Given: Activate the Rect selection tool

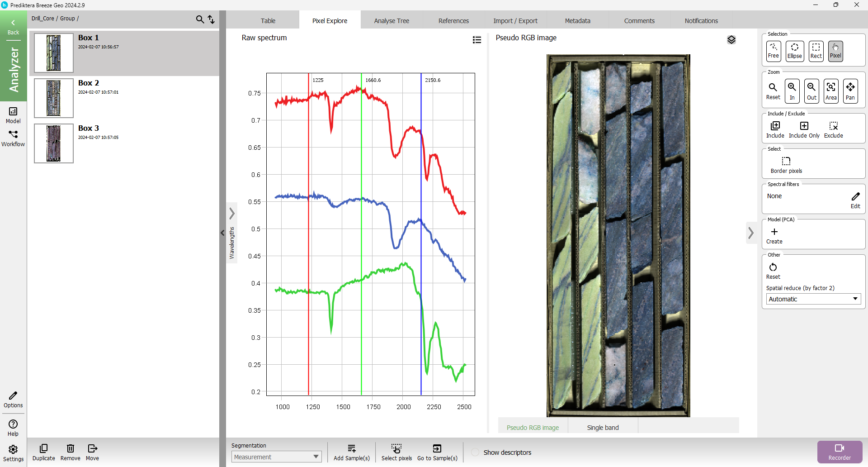Looking at the screenshot, I should coord(816,51).
